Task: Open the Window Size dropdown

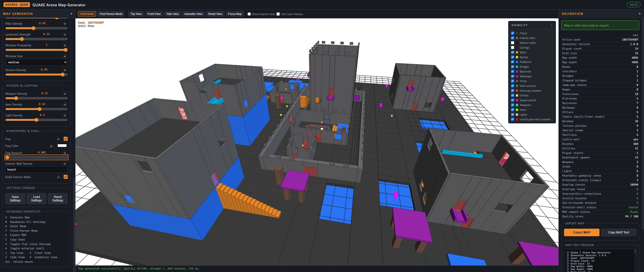Action: click(x=36, y=62)
